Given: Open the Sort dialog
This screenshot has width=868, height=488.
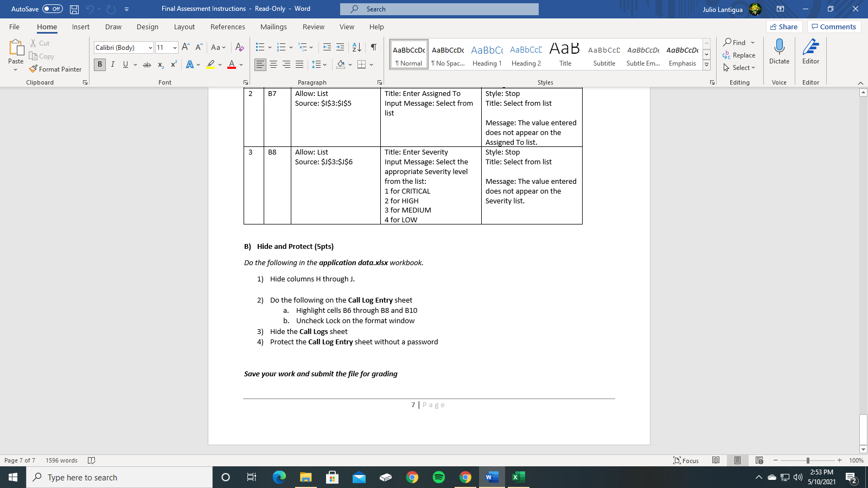Looking at the screenshot, I should click(355, 47).
